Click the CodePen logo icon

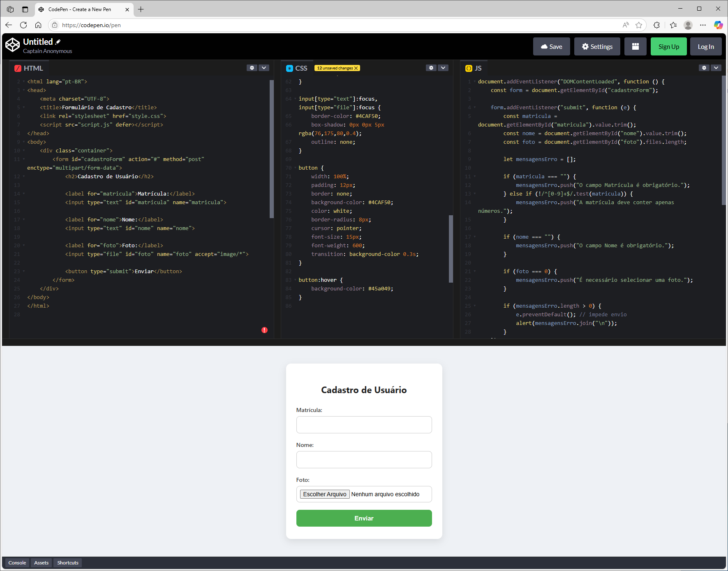(x=12, y=45)
